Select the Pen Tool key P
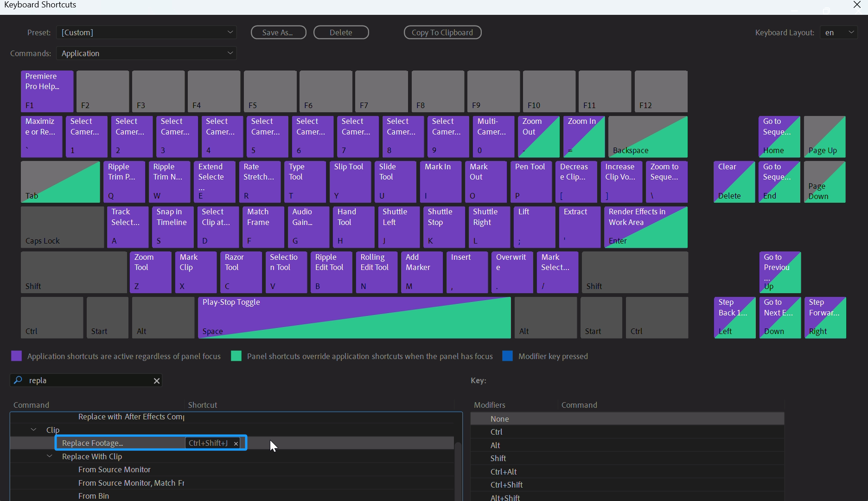The image size is (868, 501). [530, 182]
